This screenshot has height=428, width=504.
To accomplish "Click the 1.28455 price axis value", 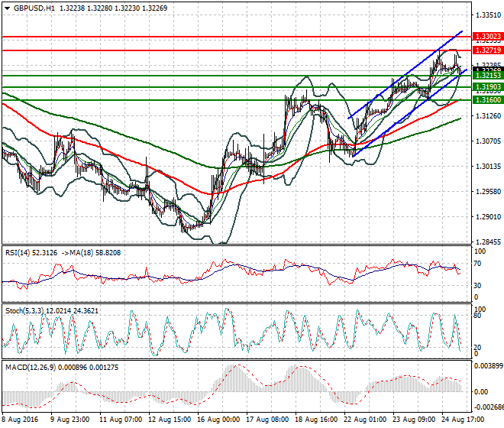I will pos(488,242).
